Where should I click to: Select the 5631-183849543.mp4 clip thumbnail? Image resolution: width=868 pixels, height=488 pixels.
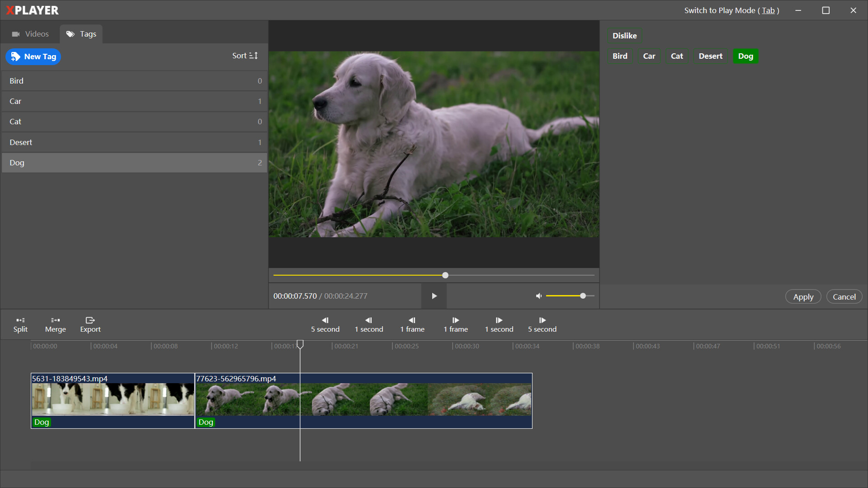pyautogui.click(x=113, y=399)
